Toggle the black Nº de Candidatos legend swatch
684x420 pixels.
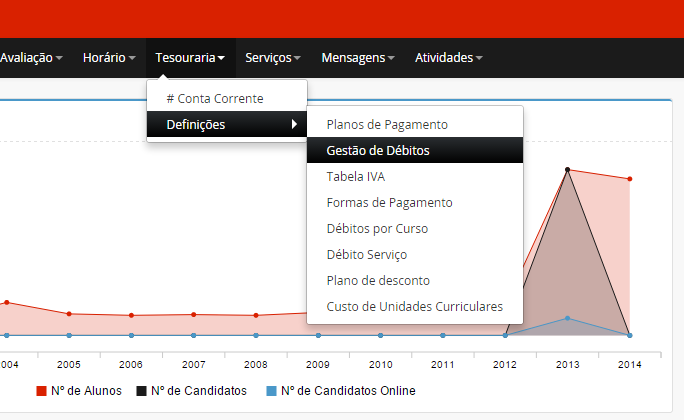(141, 391)
